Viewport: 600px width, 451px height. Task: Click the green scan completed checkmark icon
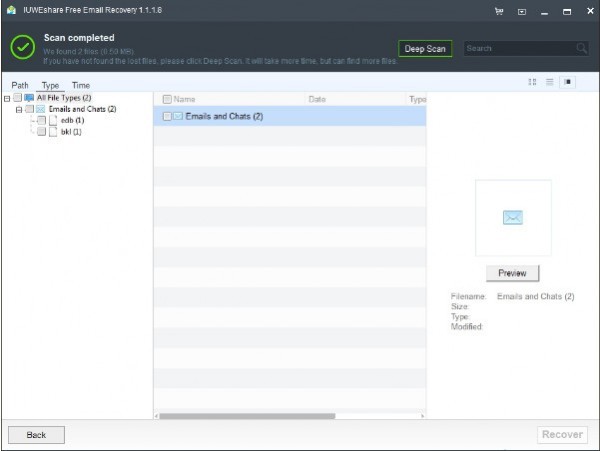point(22,48)
